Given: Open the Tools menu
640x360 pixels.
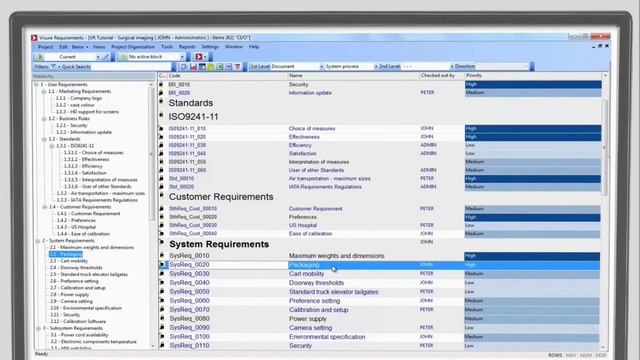Looking at the screenshot, I should tap(167, 47).
